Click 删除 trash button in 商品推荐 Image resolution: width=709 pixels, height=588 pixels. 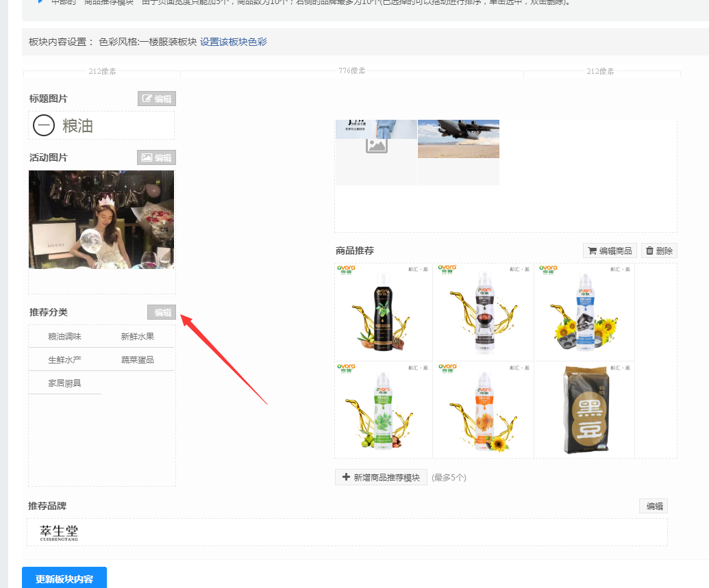(x=658, y=251)
